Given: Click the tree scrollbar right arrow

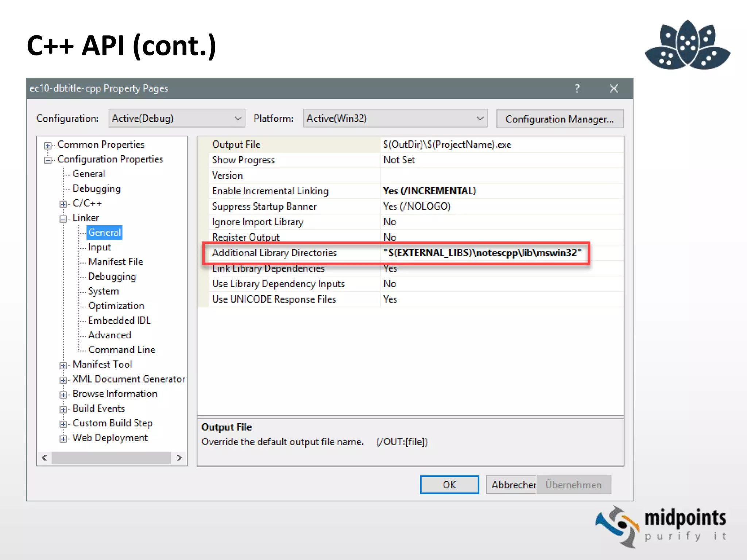Looking at the screenshot, I should coord(179,458).
